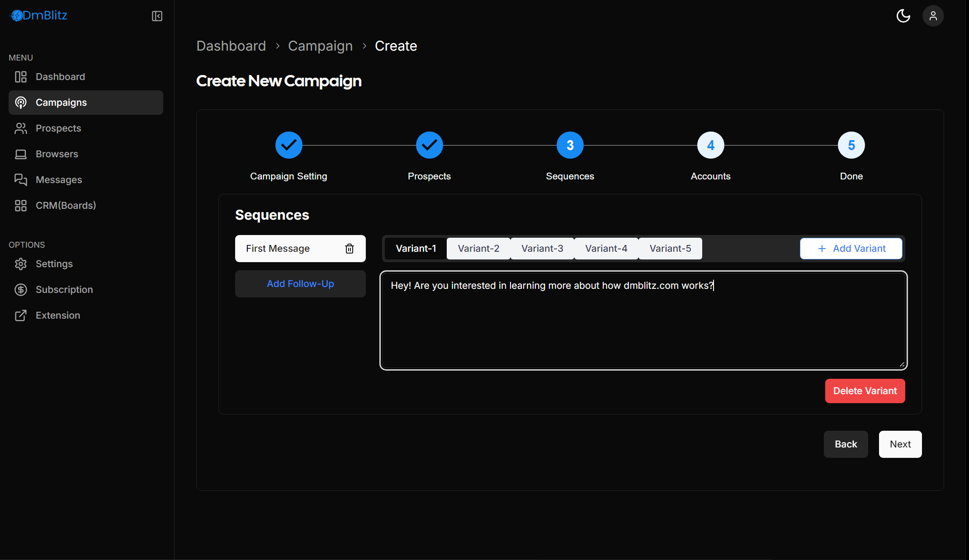
Task: Switch to Variant-4 tab
Action: tap(606, 249)
